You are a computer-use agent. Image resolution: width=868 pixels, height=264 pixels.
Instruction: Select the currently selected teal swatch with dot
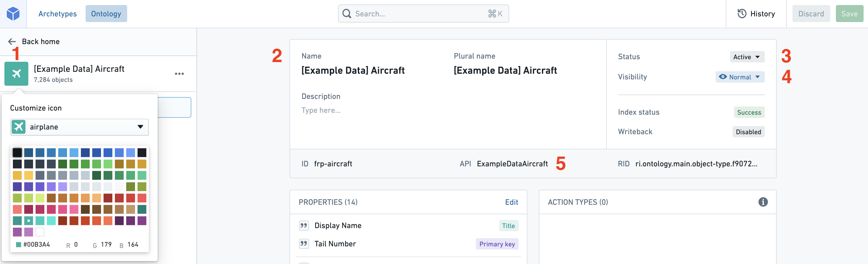pyautogui.click(x=29, y=221)
